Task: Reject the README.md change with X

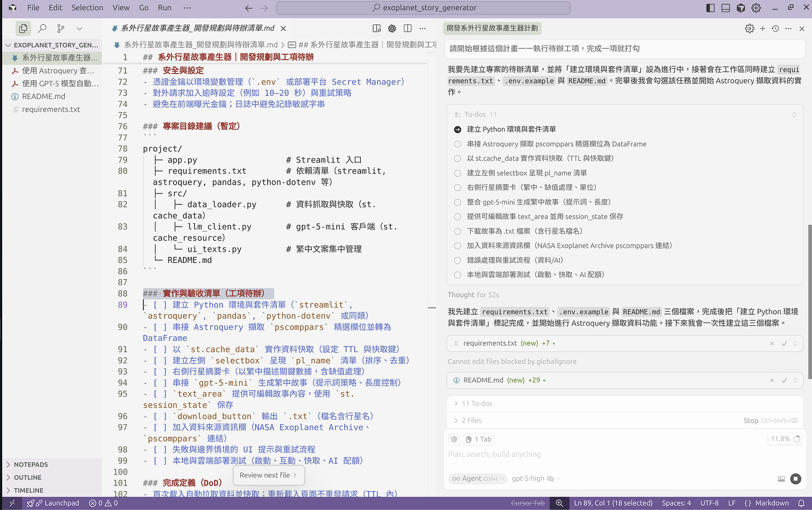Action: (772, 381)
